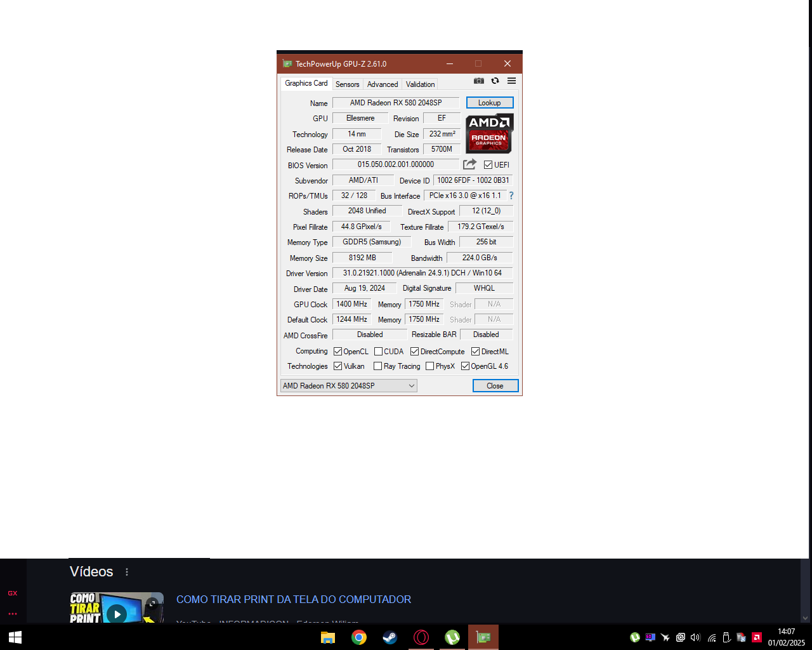This screenshot has height=650, width=812.
Task: Toggle the DirectML checkbox
Action: click(x=476, y=352)
